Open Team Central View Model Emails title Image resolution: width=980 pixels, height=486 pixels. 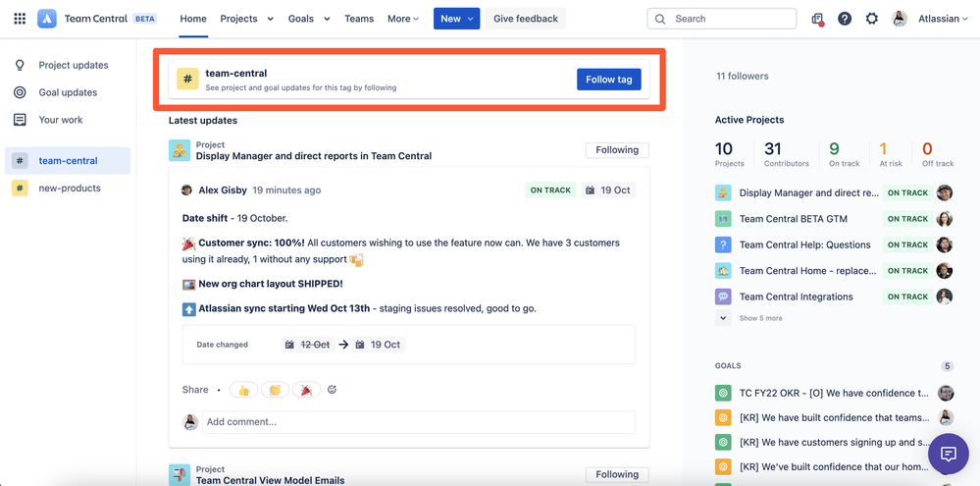[270, 480]
